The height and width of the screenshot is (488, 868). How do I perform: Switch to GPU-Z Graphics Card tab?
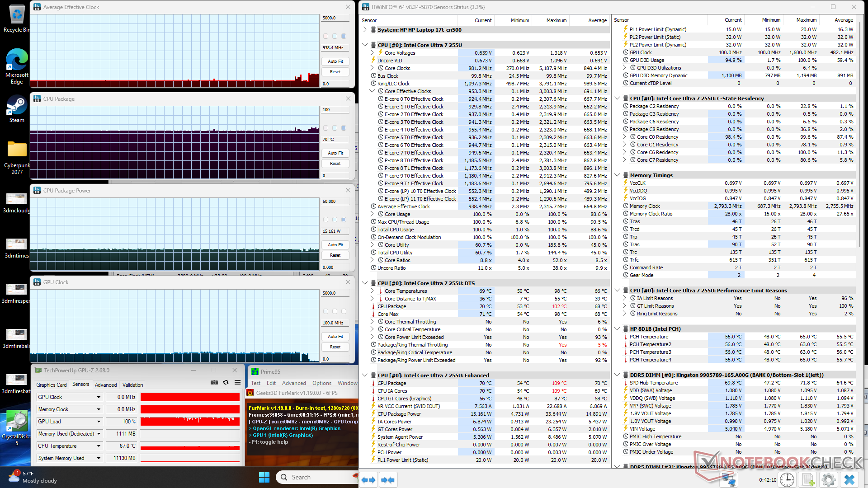[52, 385]
